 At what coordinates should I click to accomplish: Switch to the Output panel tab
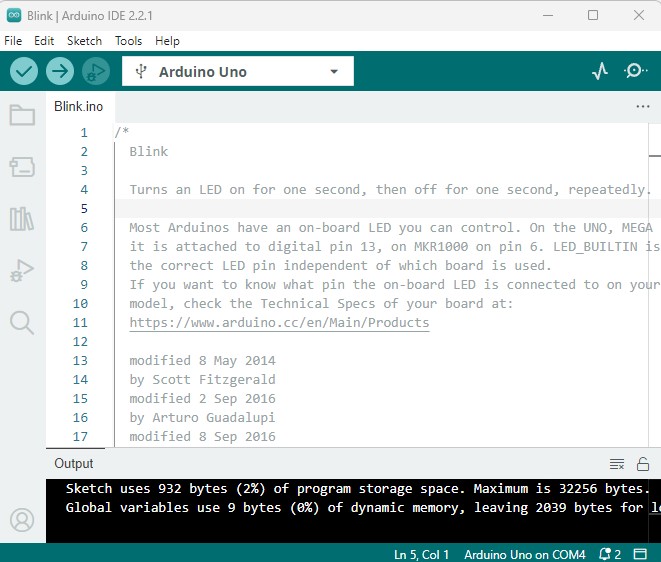pos(74,463)
